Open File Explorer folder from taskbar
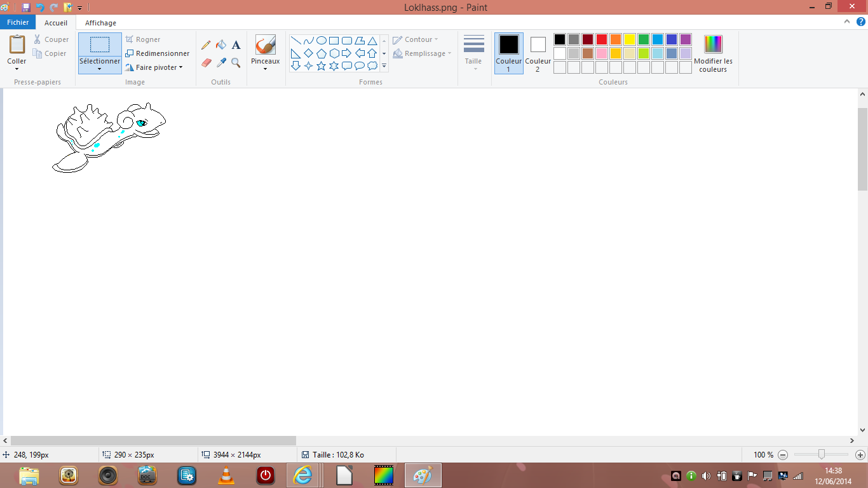The height and width of the screenshot is (488, 868). [x=29, y=475]
